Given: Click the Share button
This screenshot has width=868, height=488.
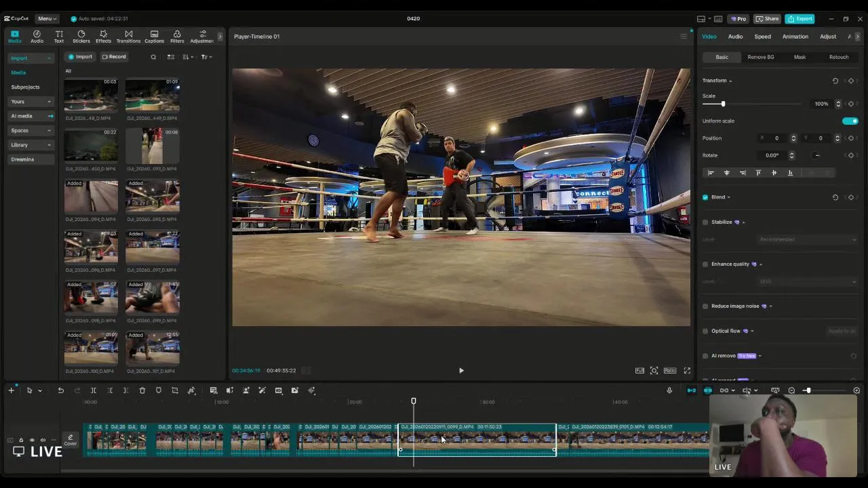Looking at the screenshot, I should point(768,19).
